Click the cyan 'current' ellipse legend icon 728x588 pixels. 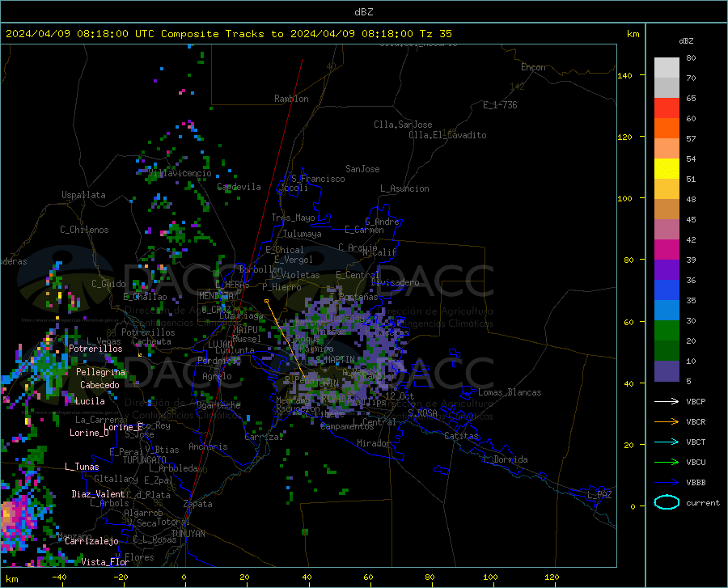tap(667, 502)
